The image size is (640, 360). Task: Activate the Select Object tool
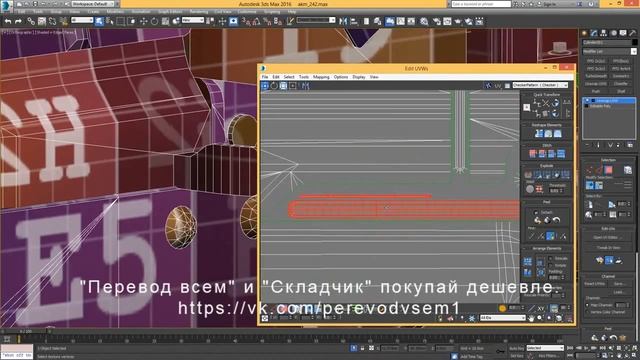99,21
